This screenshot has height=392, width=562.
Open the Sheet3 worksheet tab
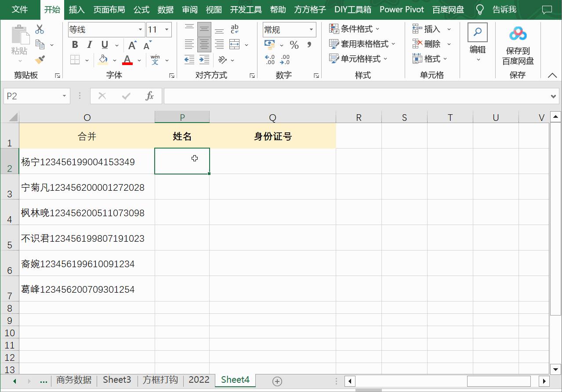(116, 380)
